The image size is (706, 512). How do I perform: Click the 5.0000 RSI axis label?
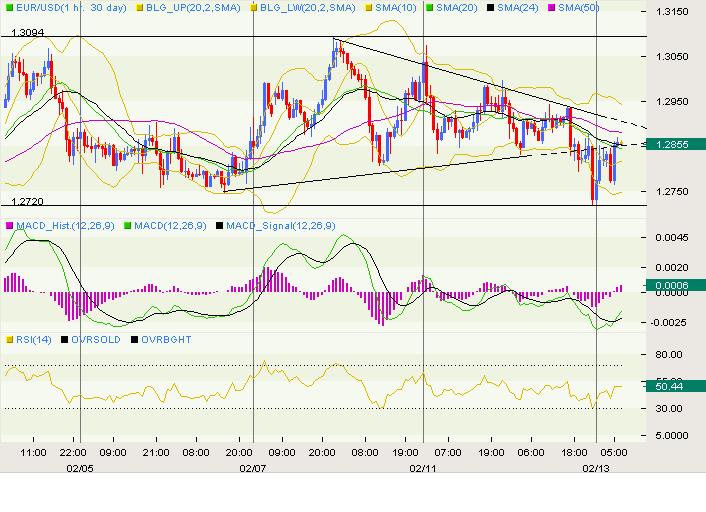(x=672, y=435)
